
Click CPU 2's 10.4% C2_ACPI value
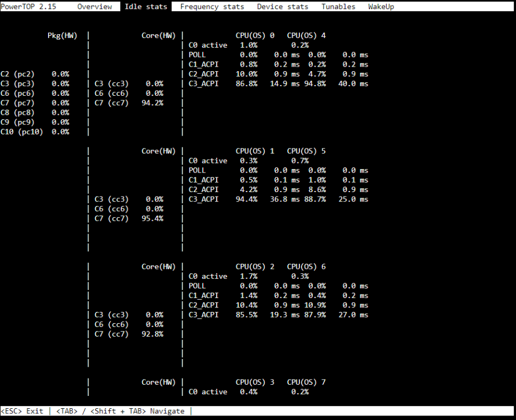click(x=246, y=305)
